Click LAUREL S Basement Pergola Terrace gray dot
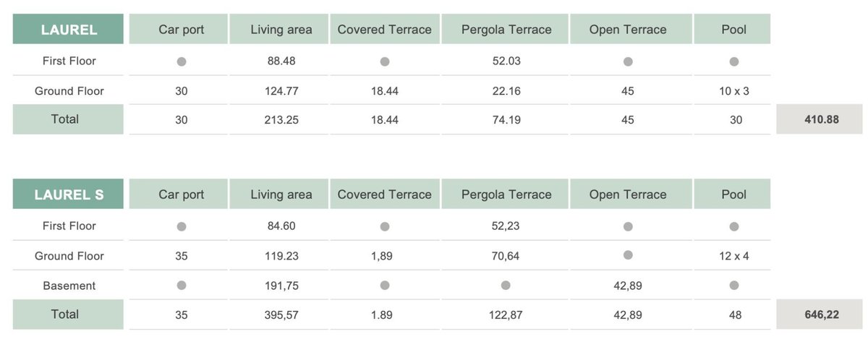 506,286
